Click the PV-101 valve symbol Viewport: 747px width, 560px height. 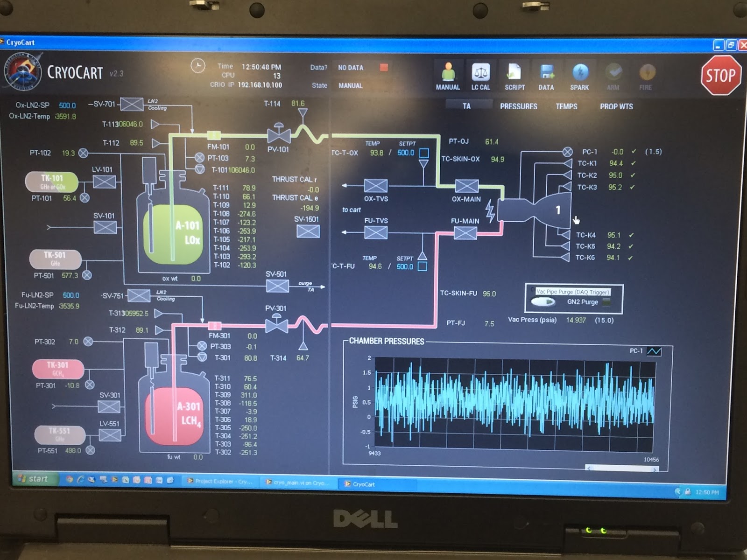click(278, 137)
